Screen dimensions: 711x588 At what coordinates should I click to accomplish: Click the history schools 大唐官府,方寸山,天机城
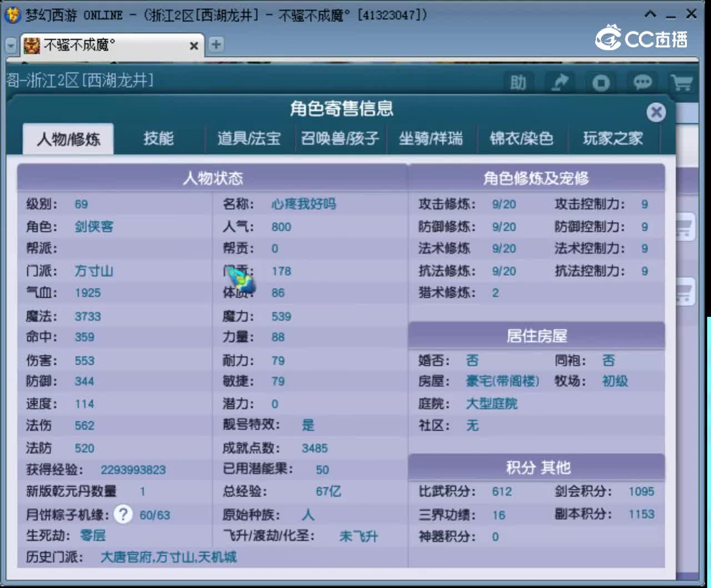point(168,557)
